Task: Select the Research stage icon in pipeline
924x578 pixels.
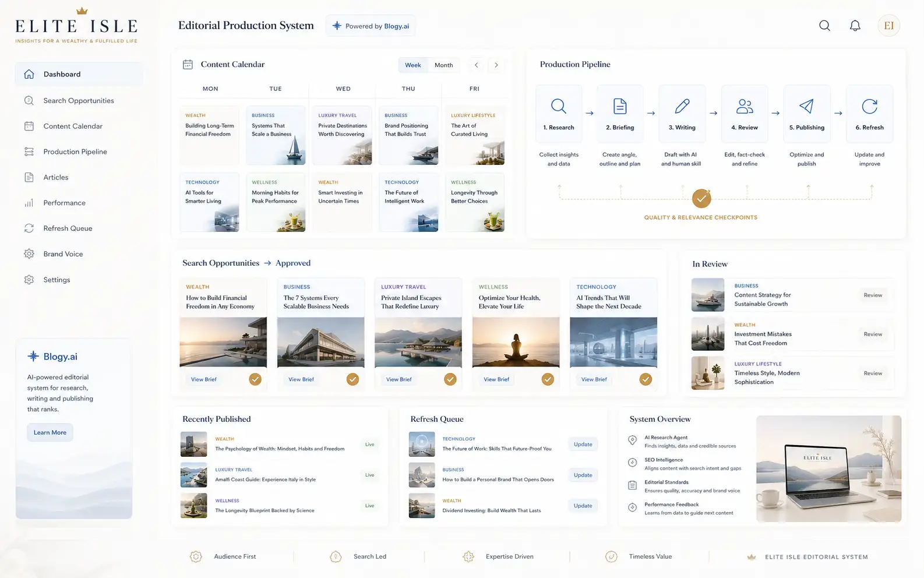Action: click(558, 106)
